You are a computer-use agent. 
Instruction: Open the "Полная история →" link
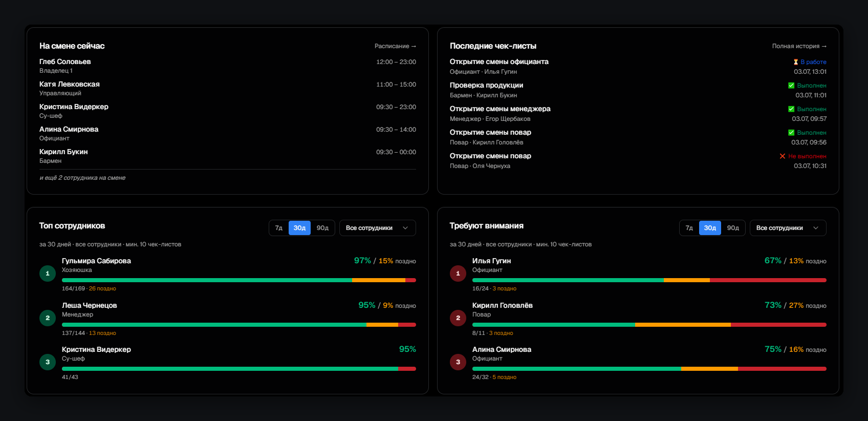799,46
